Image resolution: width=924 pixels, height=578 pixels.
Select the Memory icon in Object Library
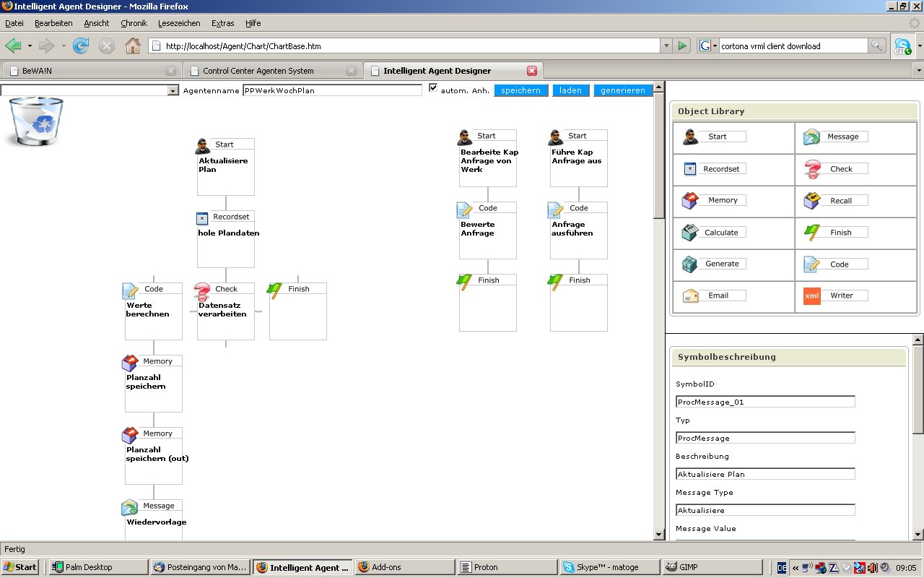point(690,200)
